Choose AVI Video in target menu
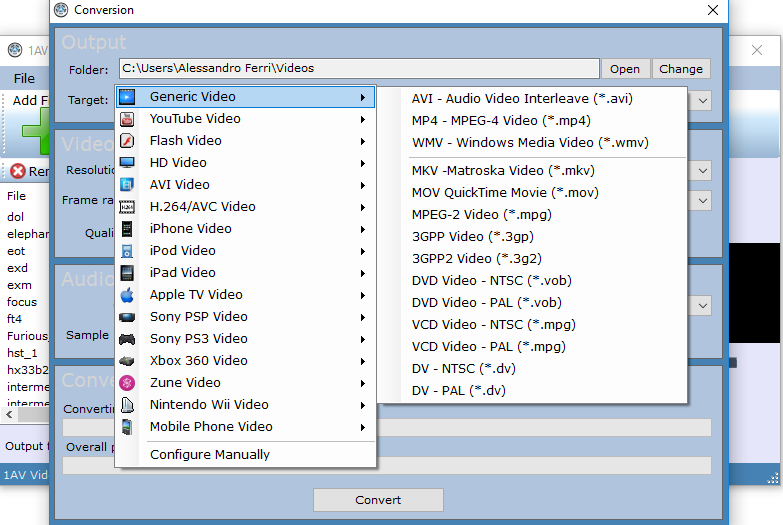This screenshot has height=525, width=783. [x=245, y=185]
